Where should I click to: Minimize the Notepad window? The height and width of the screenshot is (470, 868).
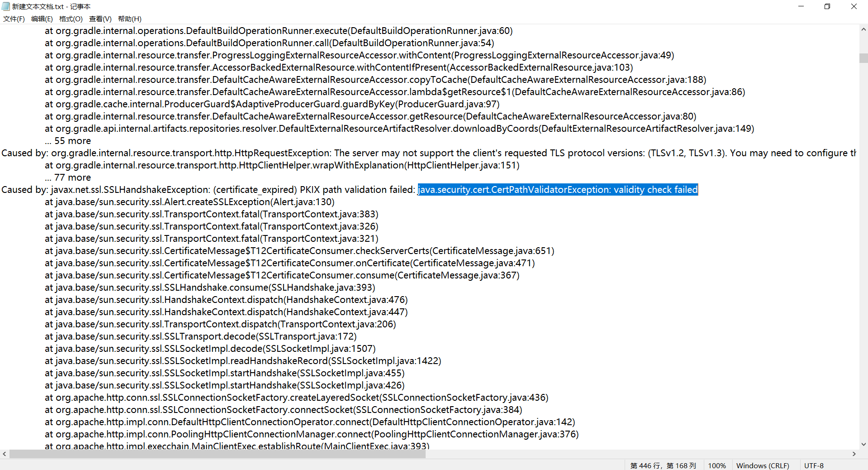click(x=801, y=6)
